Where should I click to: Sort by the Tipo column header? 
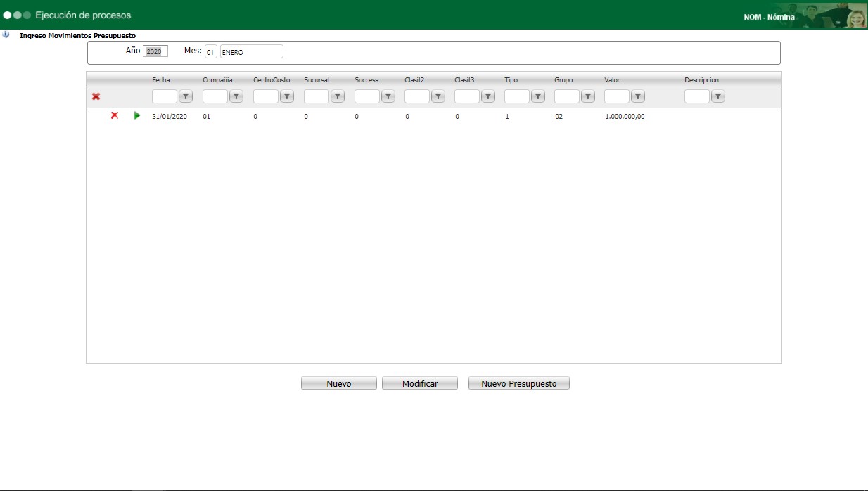pos(511,80)
